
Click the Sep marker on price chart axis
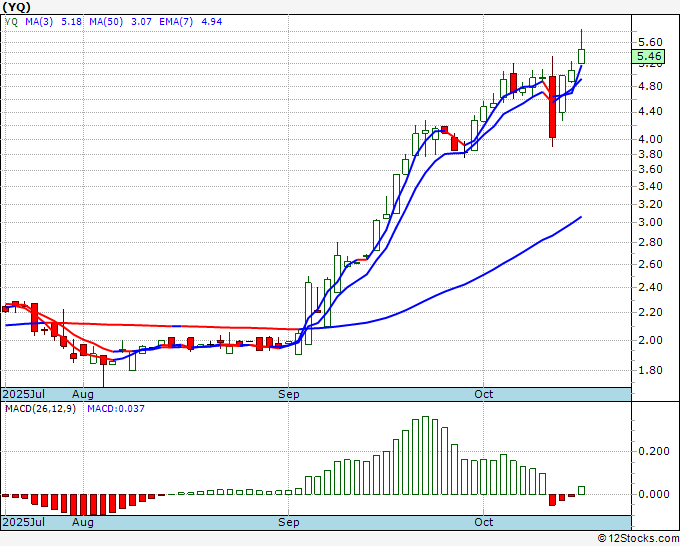point(290,394)
